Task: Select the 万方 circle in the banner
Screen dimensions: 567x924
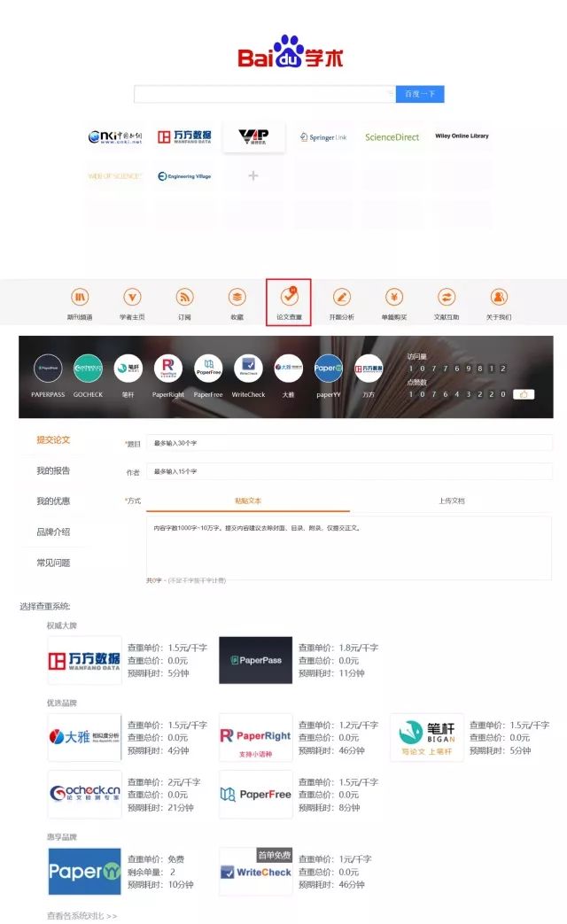Action: (369, 369)
